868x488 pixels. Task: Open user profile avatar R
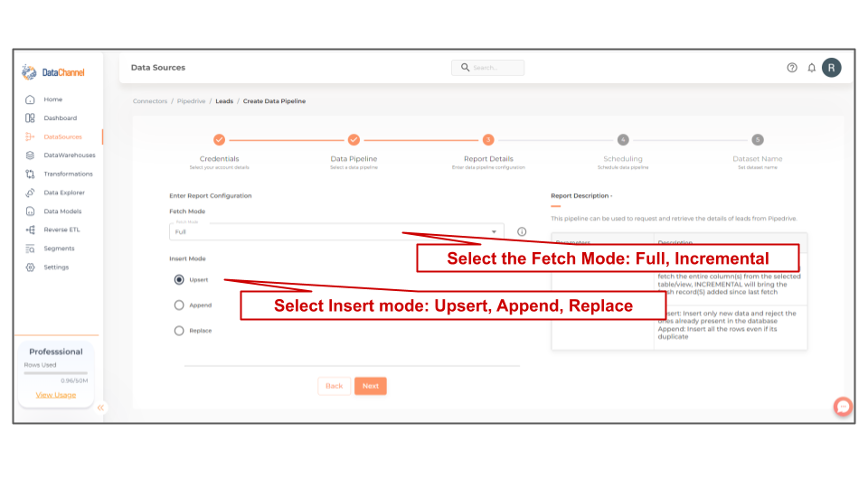(832, 68)
